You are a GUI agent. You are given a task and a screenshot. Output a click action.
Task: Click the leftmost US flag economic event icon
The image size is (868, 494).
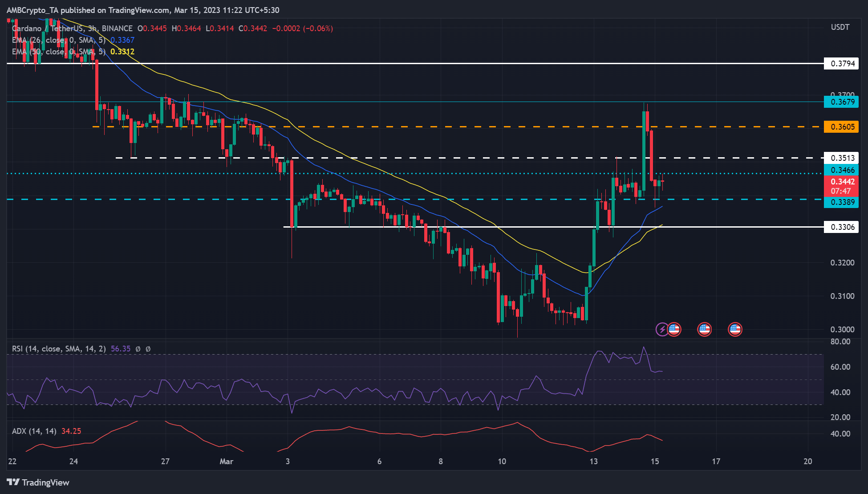pos(675,330)
